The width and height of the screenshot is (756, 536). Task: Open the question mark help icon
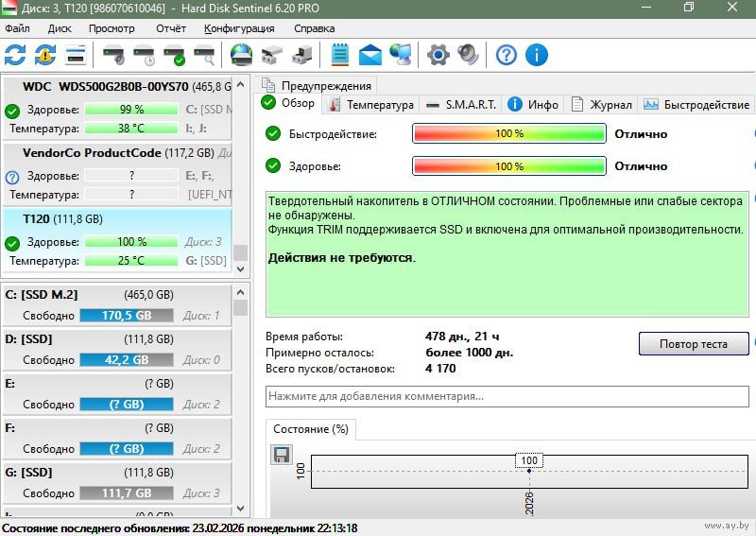pos(507,55)
